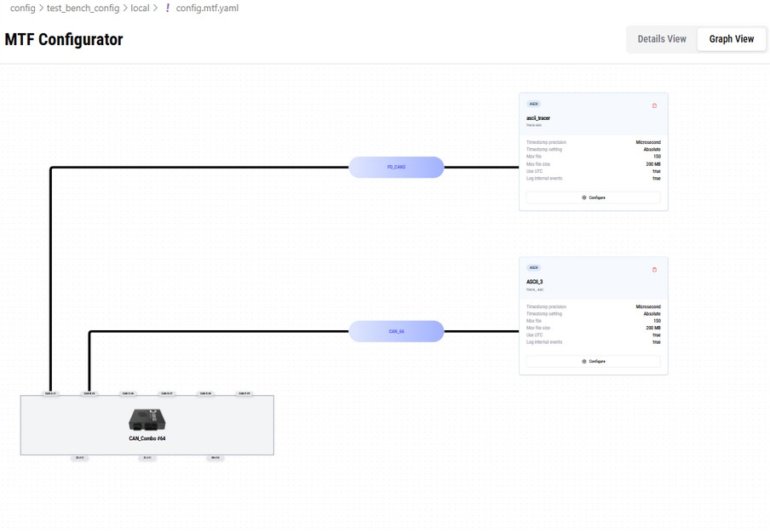Viewport: 770px width, 532px height.
Task: Open Configure for ASCII_3
Action: click(593, 361)
